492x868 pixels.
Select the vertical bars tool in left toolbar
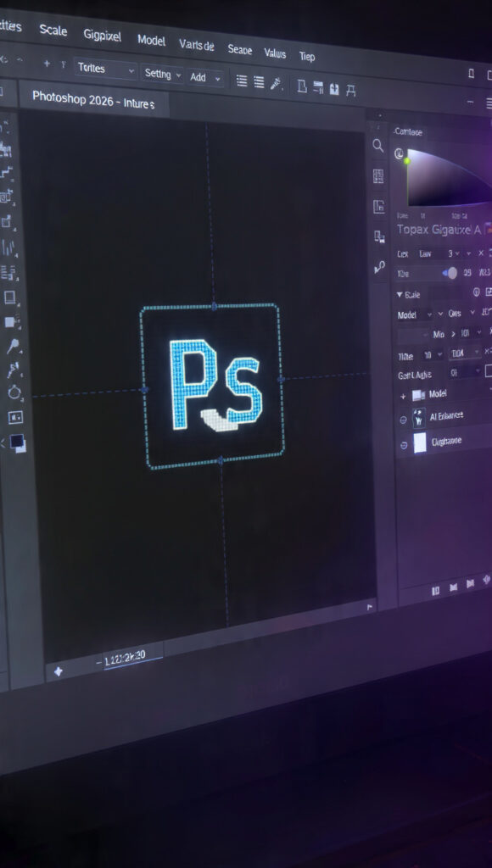[8, 247]
